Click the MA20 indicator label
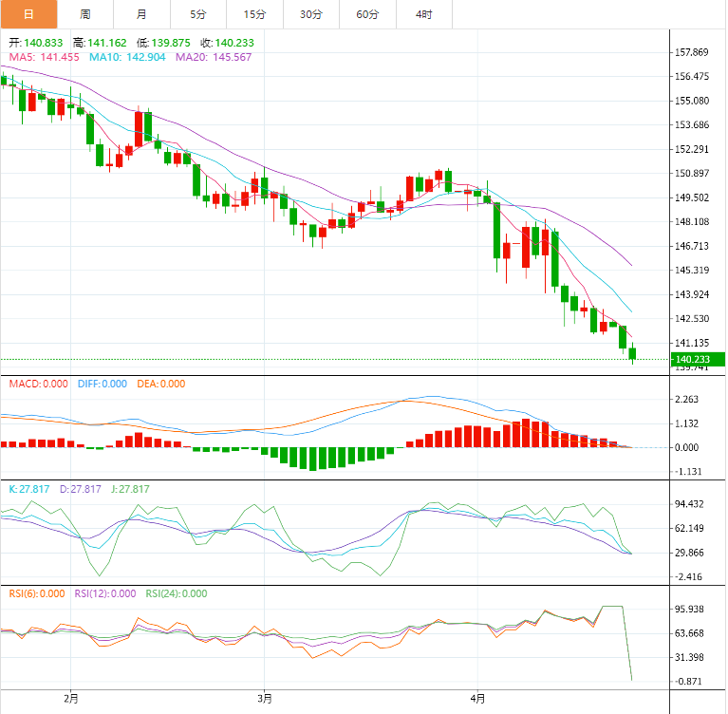Viewport: 728px width, 714px height. pyautogui.click(x=214, y=57)
